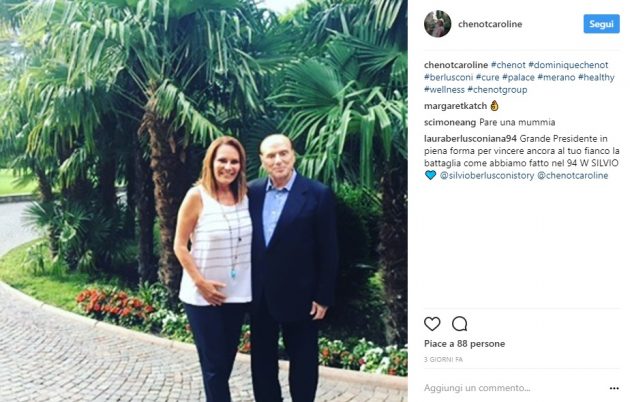Open the #wellness hashtag
Viewport: 630px width, 402px height.
pyautogui.click(x=444, y=90)
